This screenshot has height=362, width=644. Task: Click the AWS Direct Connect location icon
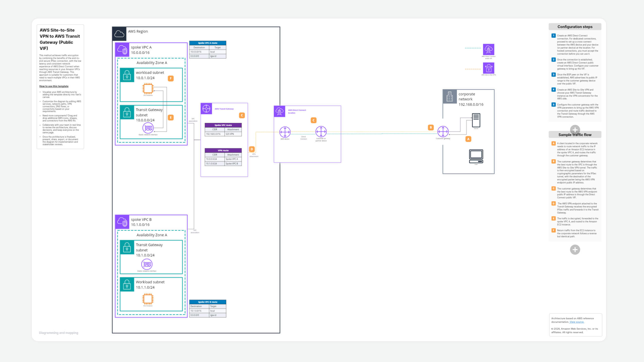coord(279,111)
